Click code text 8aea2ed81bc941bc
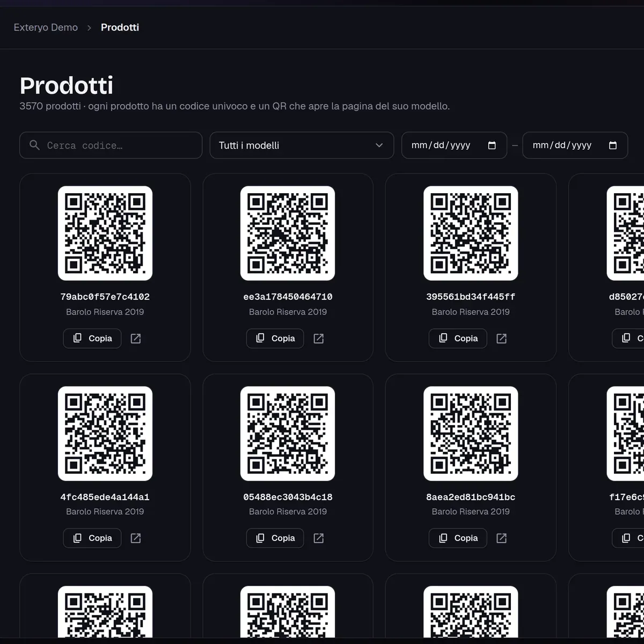Viewport: 644px width, 644px height. [x=471, y=497]
